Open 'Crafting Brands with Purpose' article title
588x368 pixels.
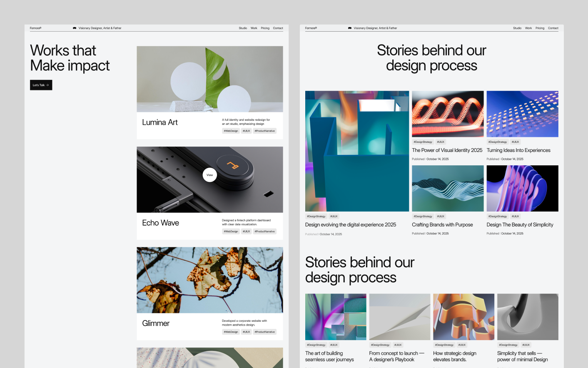point(442,225)
